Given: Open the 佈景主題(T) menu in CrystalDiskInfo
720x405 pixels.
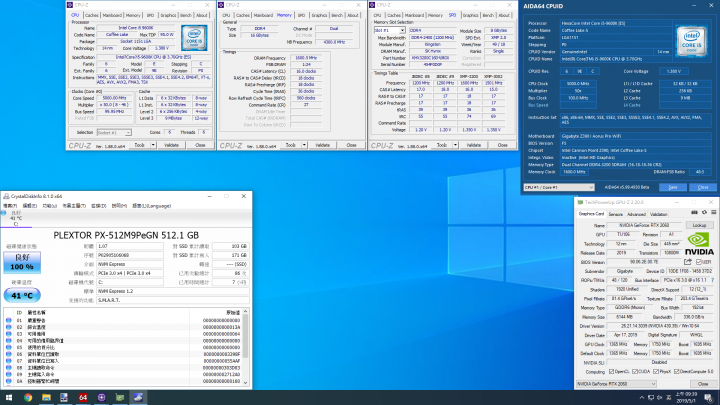Looking at the screenshot, I should point(73,206).
